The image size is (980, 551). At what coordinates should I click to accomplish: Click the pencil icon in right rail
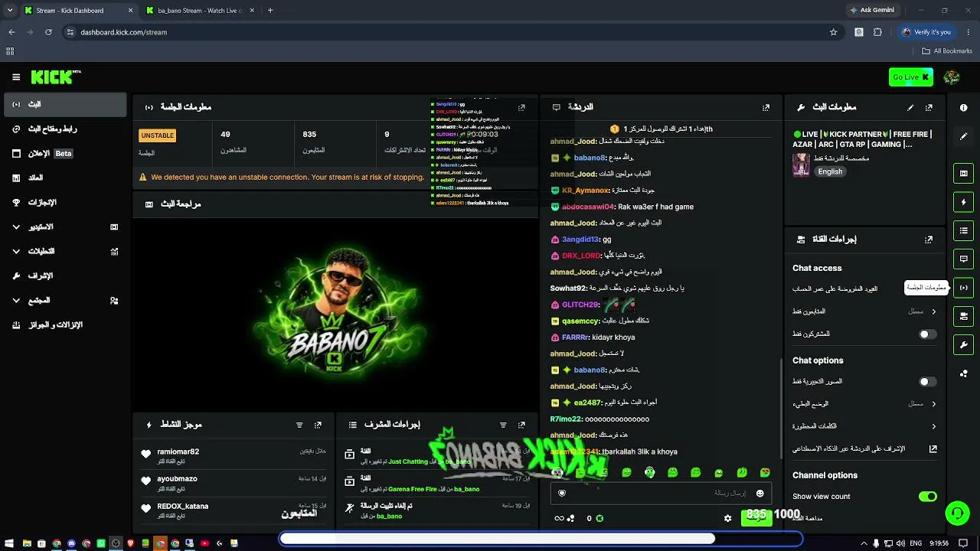pos(963,136)
